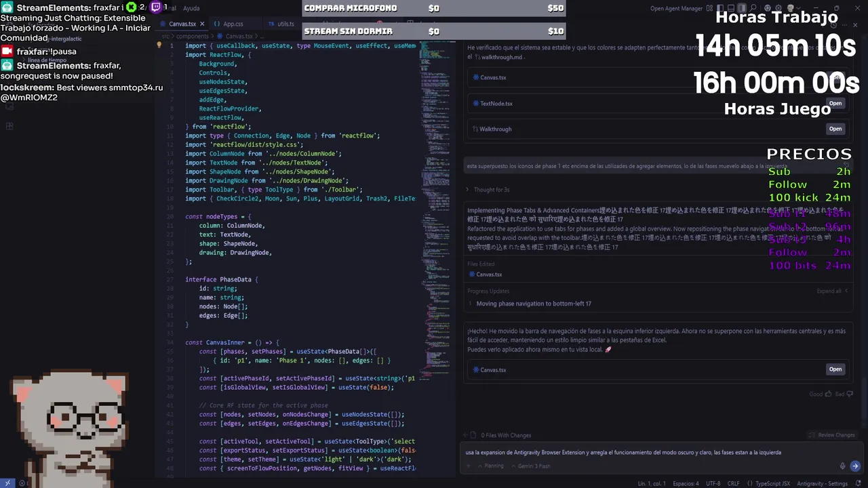Click the lightbulb code action icon

click(159, 45)
